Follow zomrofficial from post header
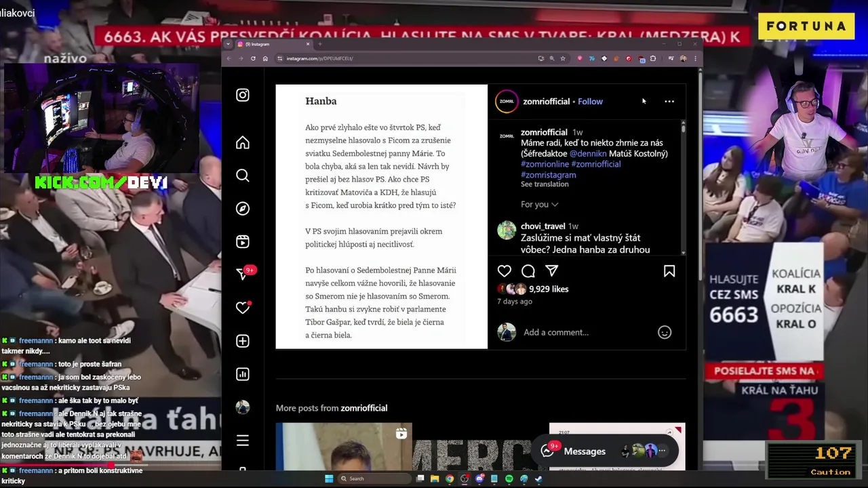Viewport: 868px width, 488px height. (590, 101)
